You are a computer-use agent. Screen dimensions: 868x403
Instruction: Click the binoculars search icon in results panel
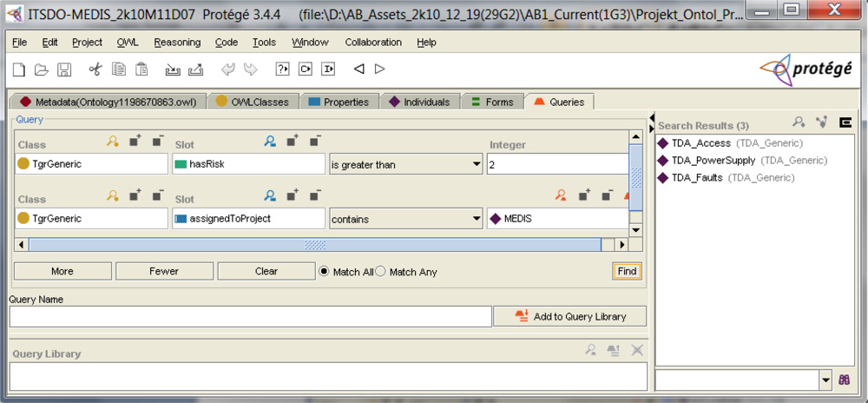point(844,380)
